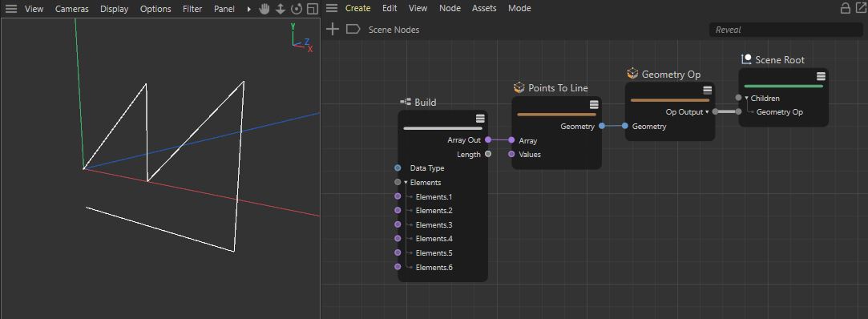Click the Elements.3 port
The height and width of the screenshot is (319, 868).
coord(398,225)
